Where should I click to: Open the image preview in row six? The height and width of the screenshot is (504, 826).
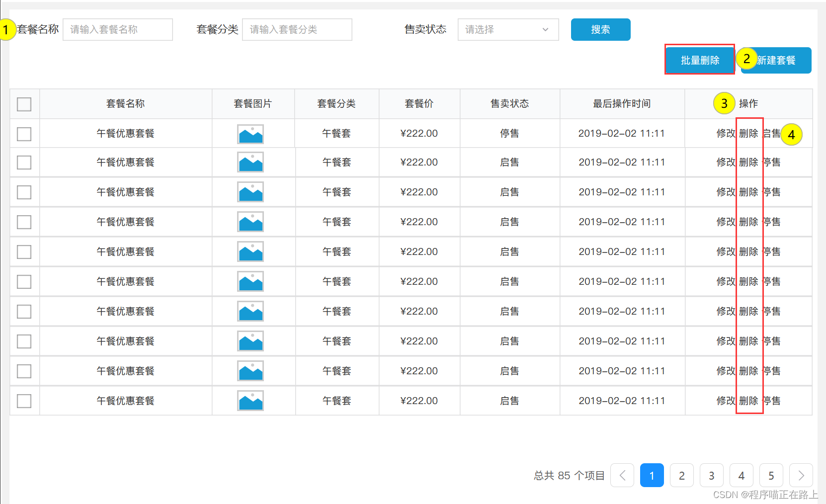tap(250, 281)
